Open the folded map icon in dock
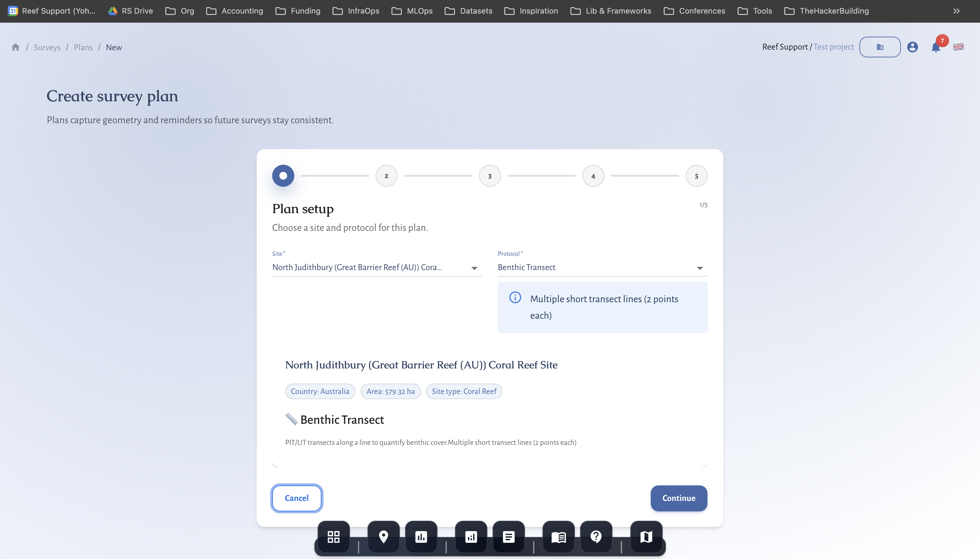The width and height of the screenshot is (980, 559). tap(646, 536)
